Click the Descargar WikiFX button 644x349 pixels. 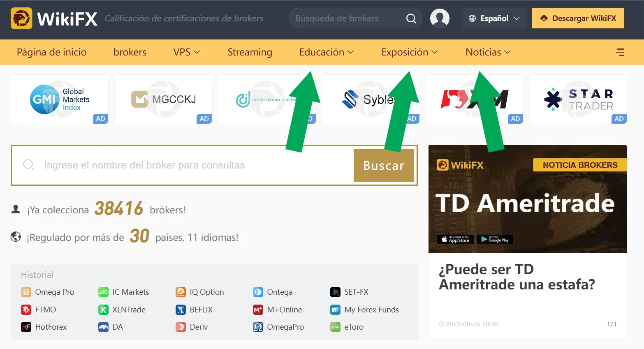tap(578, 18)
